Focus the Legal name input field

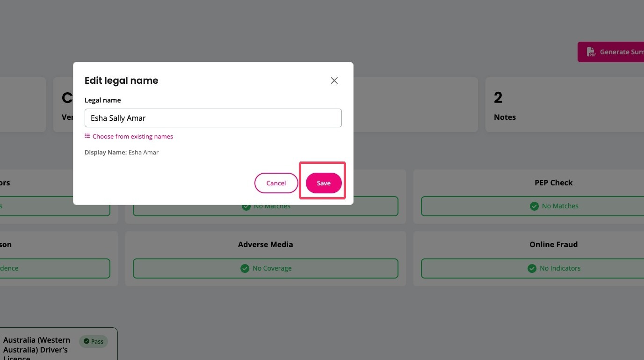pyautogui.click(x=213, y=118)
